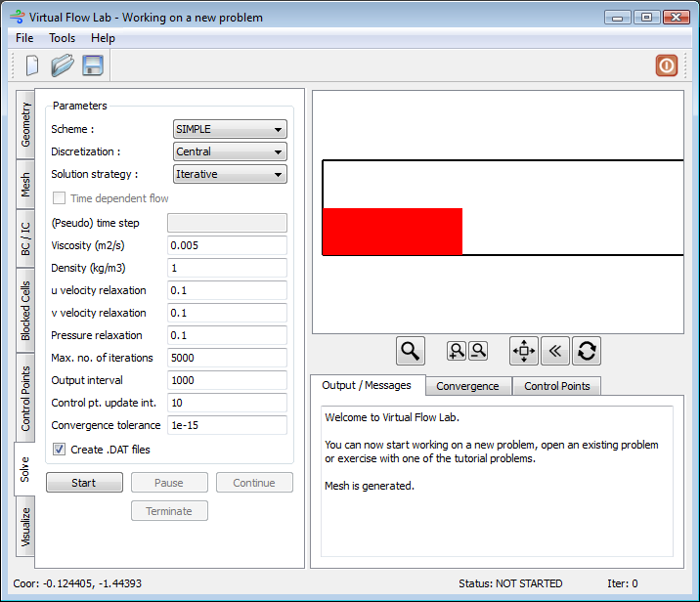Click the New file toolbar icon
The height and width of the screenshot is (602, 700).
[x=32, y=65]
